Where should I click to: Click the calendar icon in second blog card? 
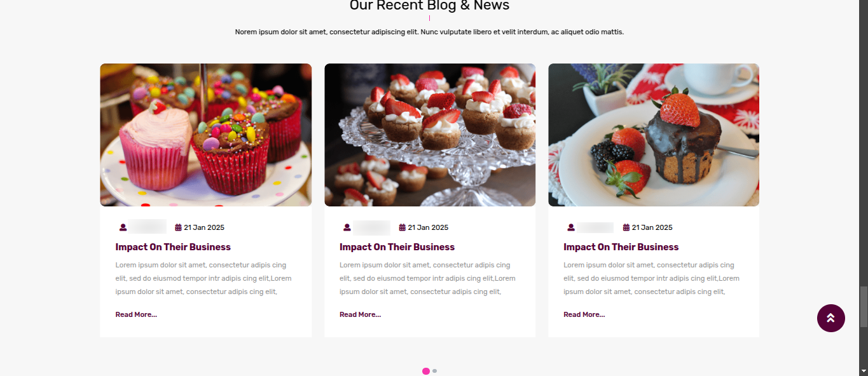tap(403, 227)
